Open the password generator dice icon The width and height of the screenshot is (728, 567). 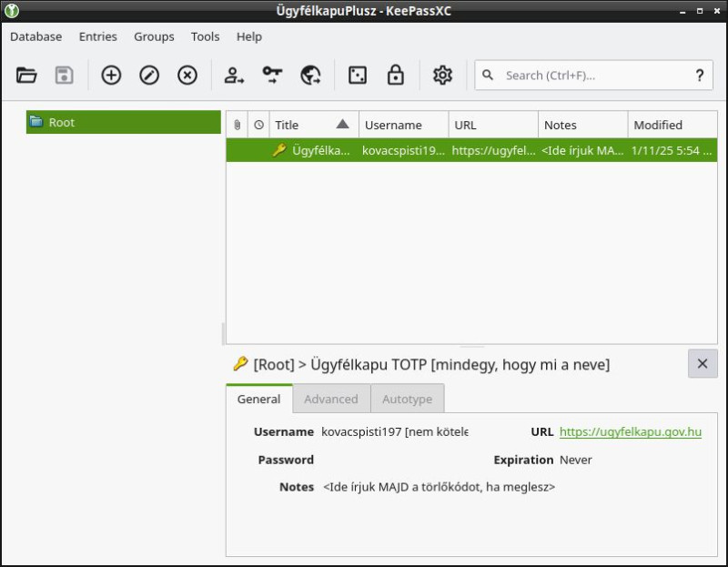(x=358, y=76)
